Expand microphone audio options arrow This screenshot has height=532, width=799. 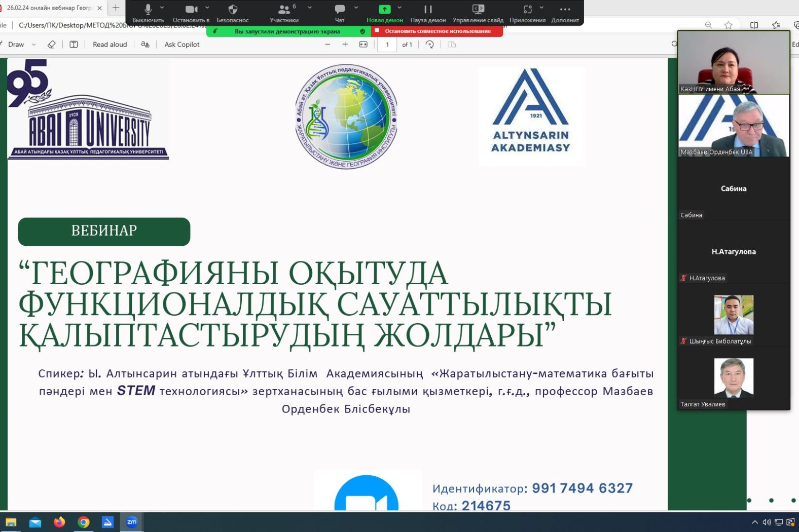click(162, 8)
